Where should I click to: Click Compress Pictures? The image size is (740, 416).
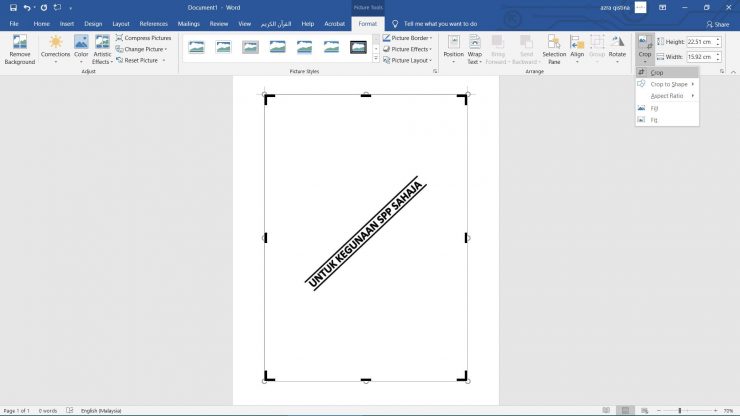click(143, 38)
